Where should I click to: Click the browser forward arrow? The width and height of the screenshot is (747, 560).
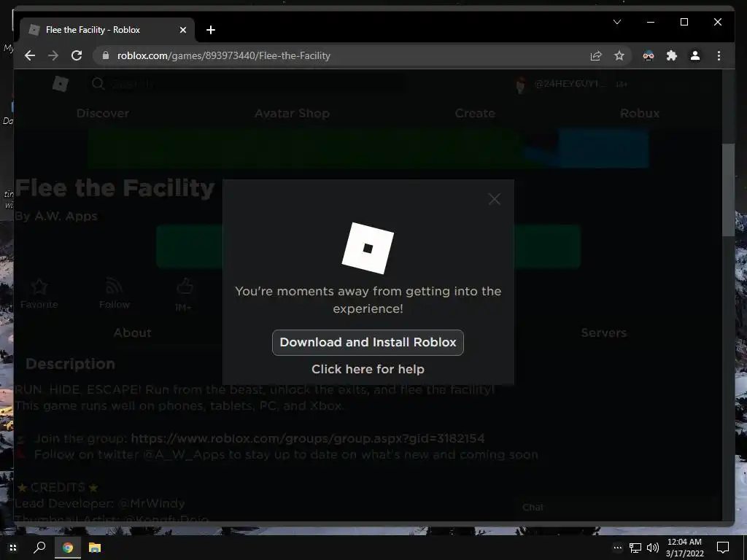(53, 55)
